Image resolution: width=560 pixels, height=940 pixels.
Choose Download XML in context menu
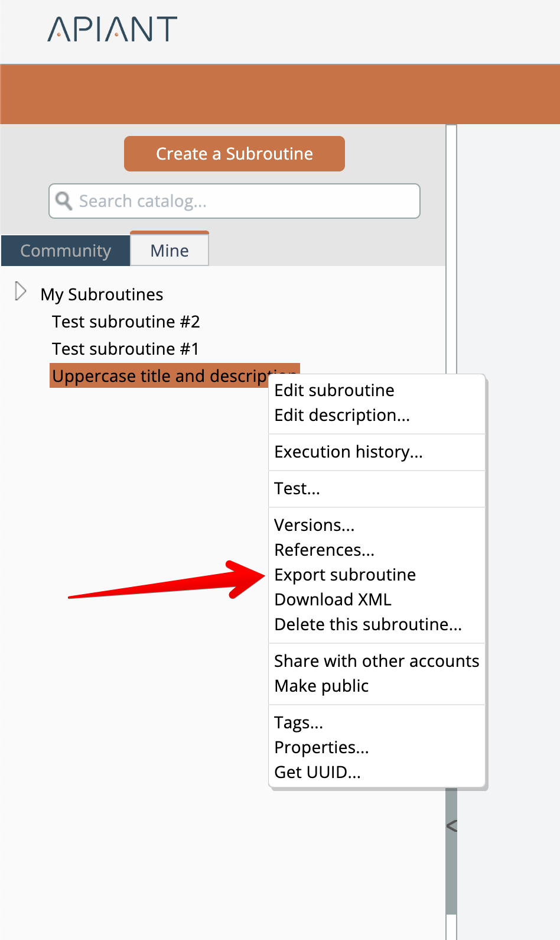[333, 599]
